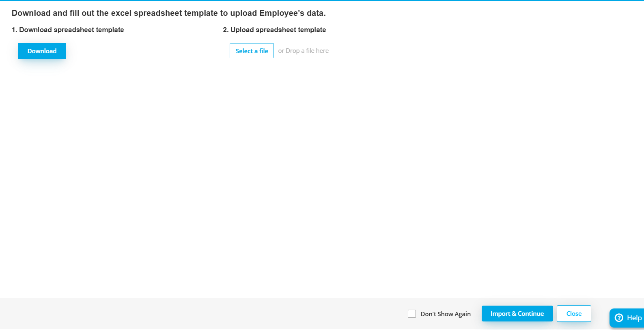Click the Don't Show Again label text
This screenshot has width=644, height=330.
pos(446,314)
